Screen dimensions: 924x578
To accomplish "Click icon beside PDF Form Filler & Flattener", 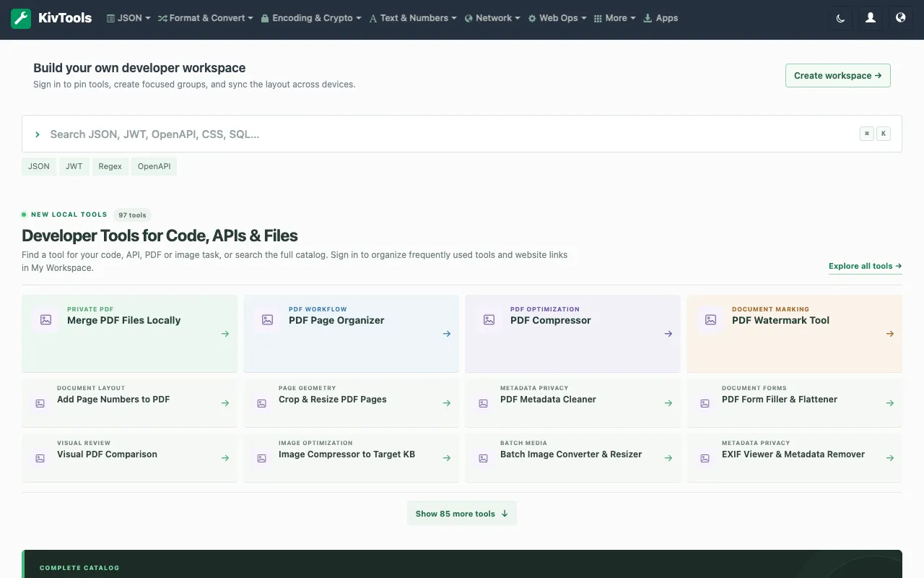I will point(705,403).
